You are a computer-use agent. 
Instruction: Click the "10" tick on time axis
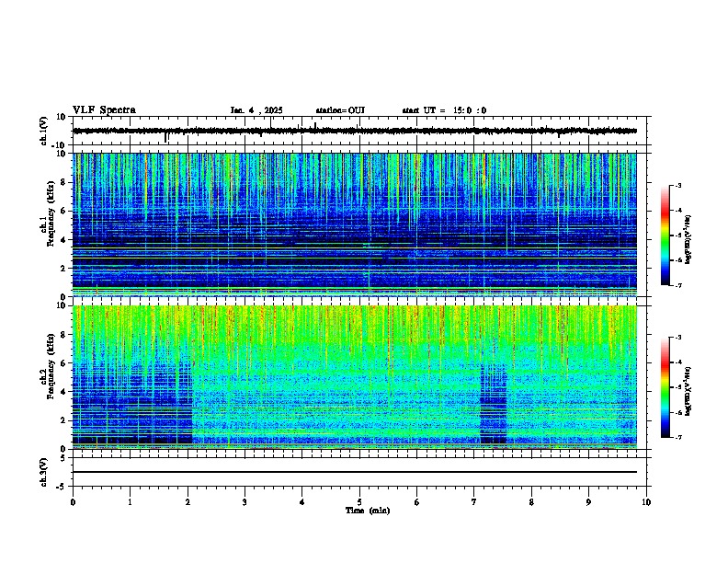point(646,502)
